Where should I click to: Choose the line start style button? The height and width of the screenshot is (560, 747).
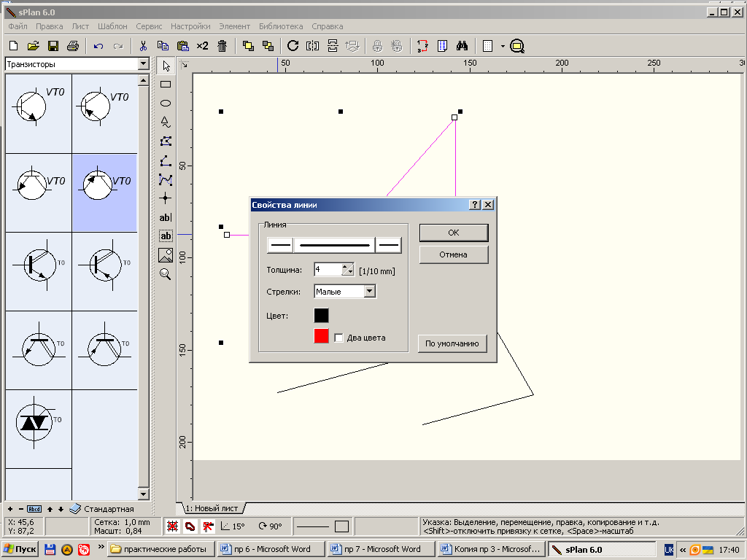coord(281,245)
